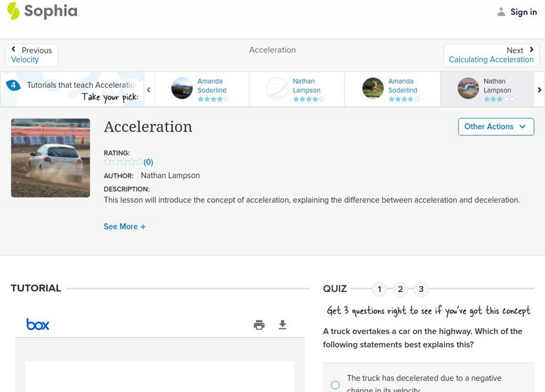
Task: Open the Other Actions dropdown
Action: coord(495,127)
